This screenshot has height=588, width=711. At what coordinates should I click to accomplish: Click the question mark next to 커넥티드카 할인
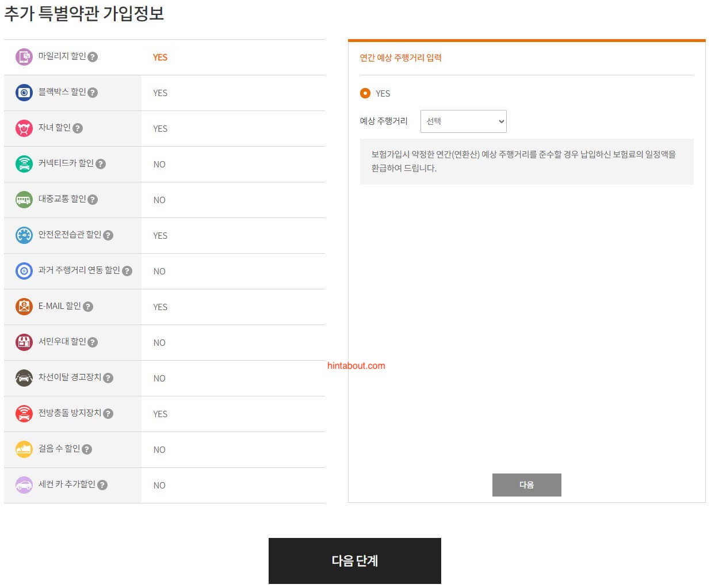(x=101, y=164)
